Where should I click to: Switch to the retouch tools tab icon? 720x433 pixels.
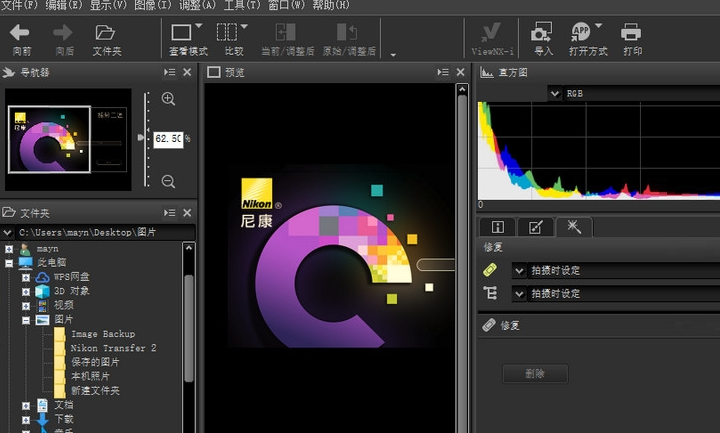click(574, 227)
